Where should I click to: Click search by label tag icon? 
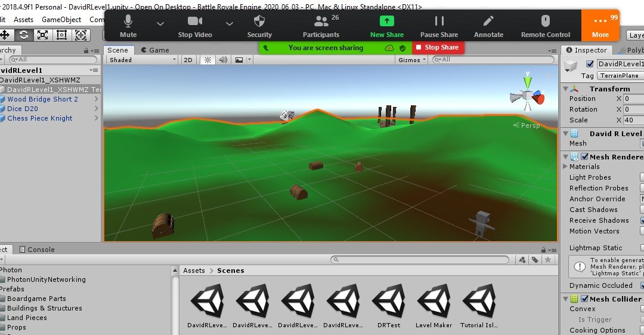tap(535, 260)
